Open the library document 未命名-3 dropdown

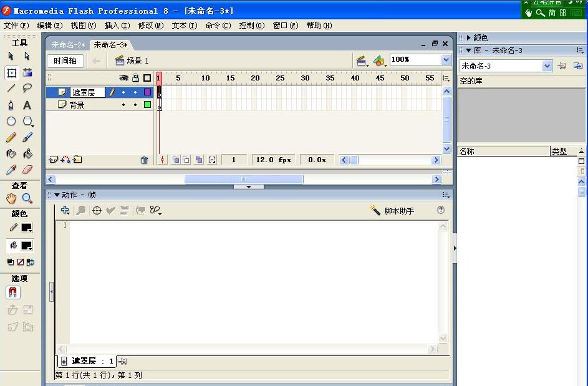pos(547,66)
